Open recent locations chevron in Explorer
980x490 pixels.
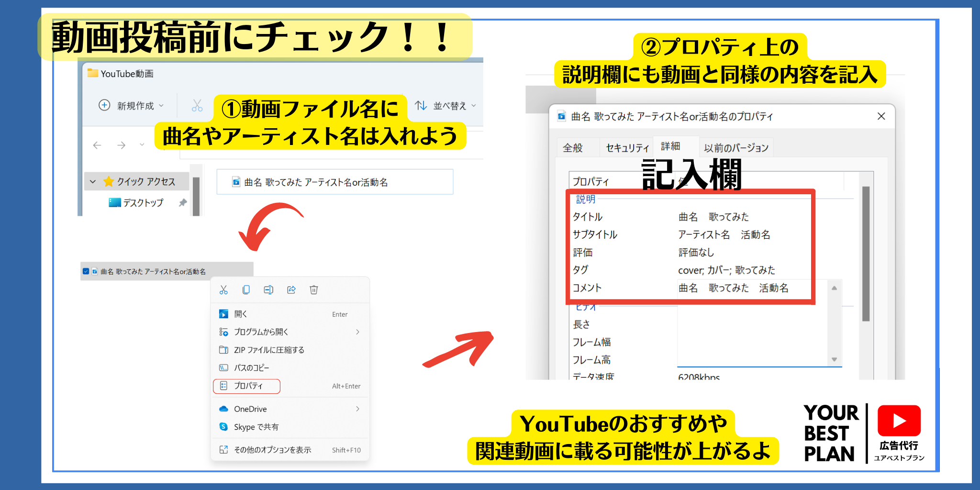(x=142, y=145)
